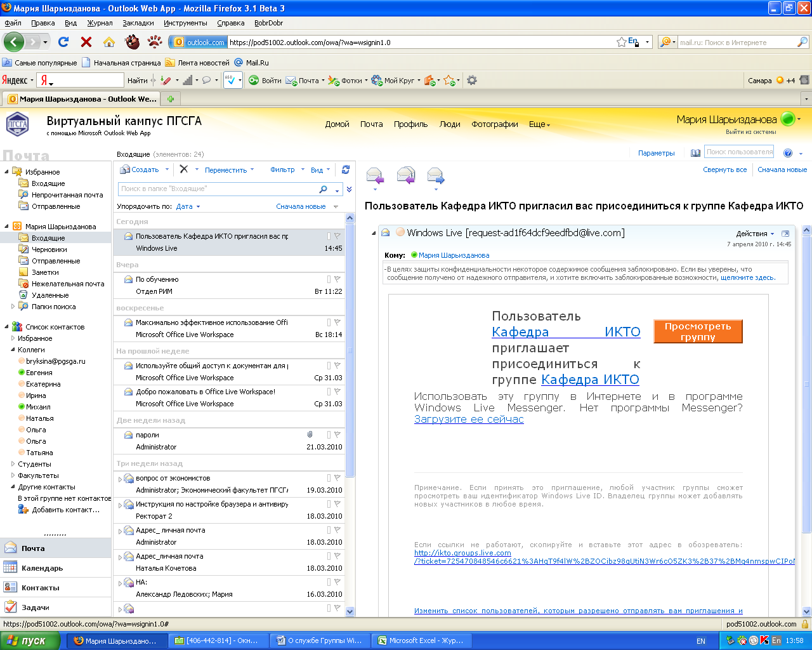The width and height of the screenshot is (812, 650).
Task: Toggle flag on 'вопрос от экономистов' message
Action: pyautogui.click(x=337, y=478)
